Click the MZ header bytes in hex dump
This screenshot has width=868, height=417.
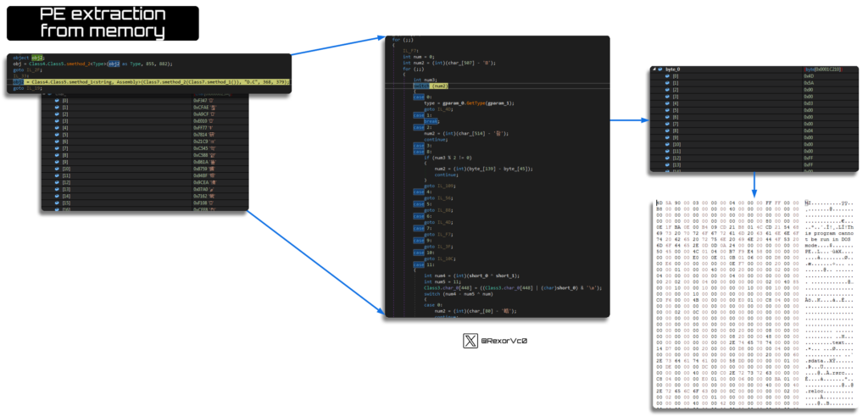(x=665, y=203)
